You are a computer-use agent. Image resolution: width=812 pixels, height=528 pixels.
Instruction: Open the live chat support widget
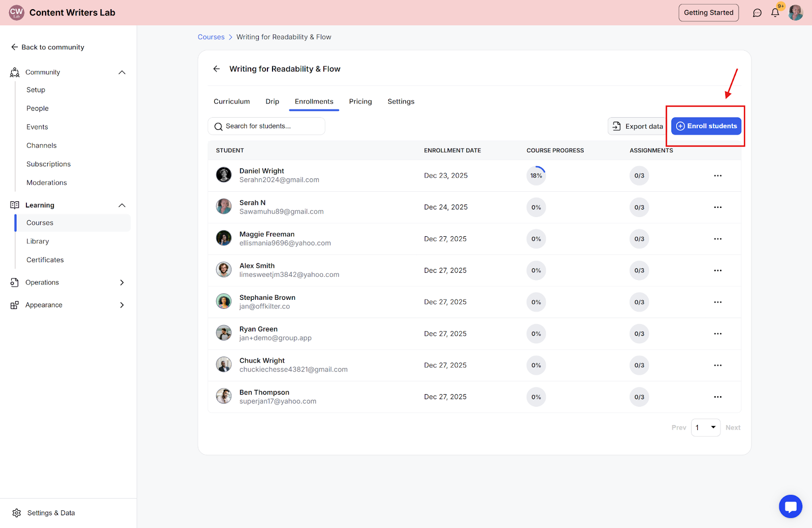pos(790,506)
